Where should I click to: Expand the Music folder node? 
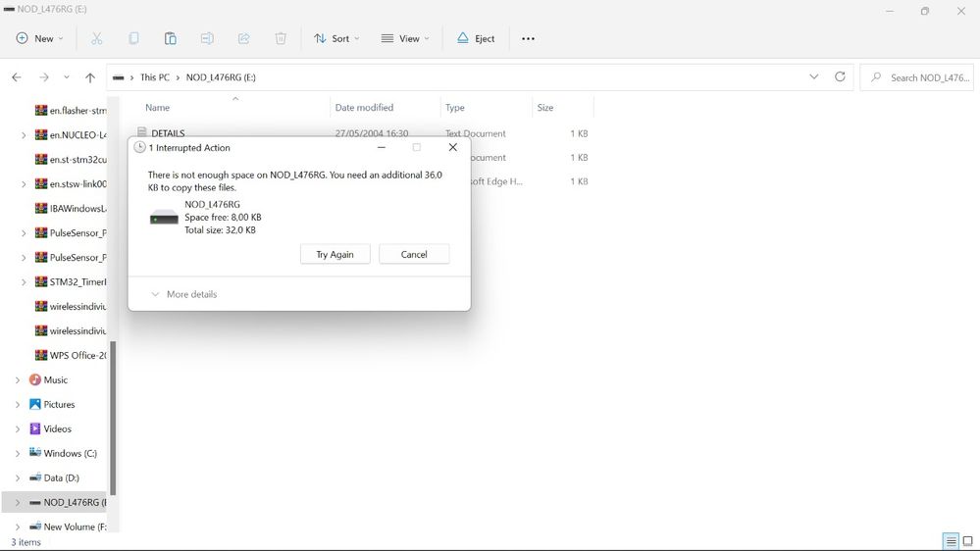coord(18,379)
